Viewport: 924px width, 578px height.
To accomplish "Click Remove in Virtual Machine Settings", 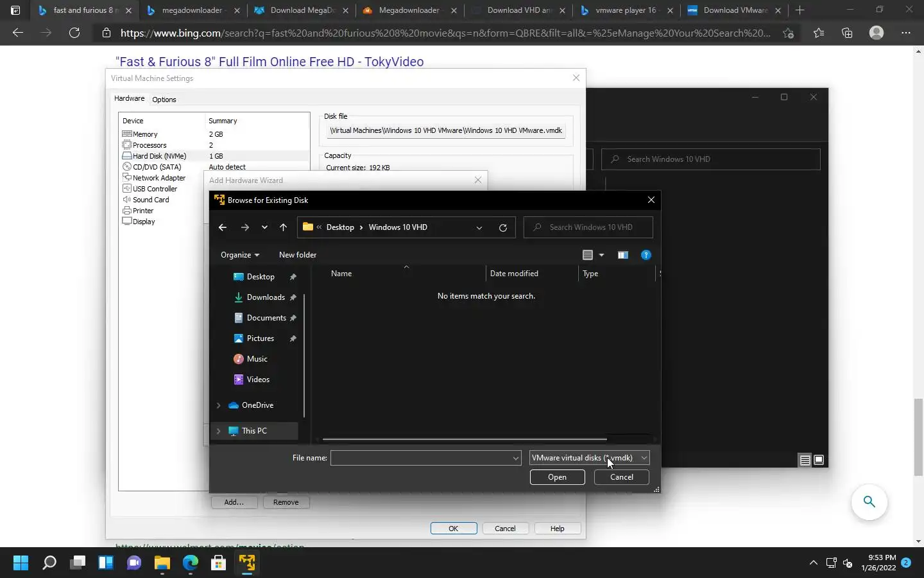I will tap(286, 502).
